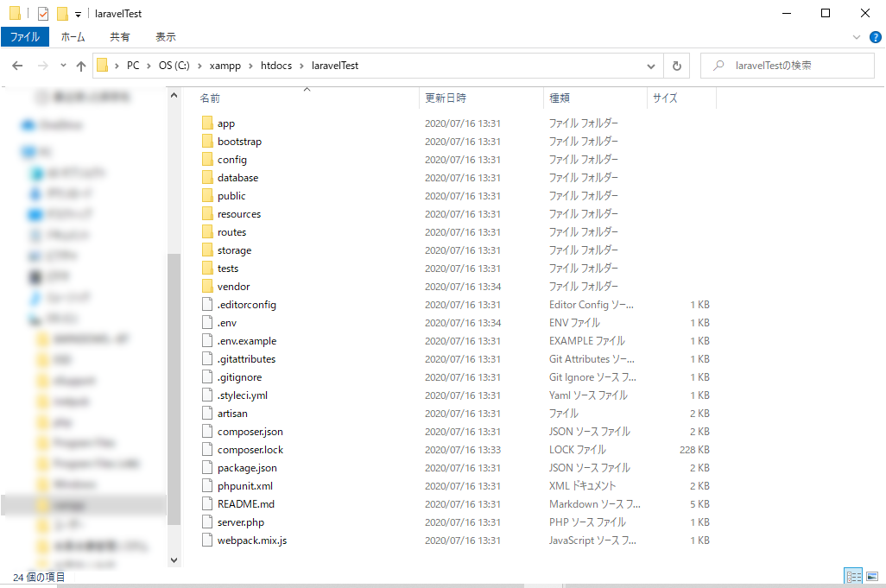Viewport: 886px width, 588px height.
Task: Open the 共有 ribbon tab
Action: pos(120,37)
